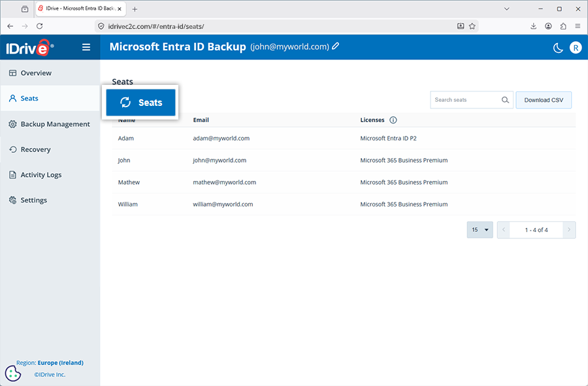Open browser application menu
This screenshot has height=386, width=588.
578,26
